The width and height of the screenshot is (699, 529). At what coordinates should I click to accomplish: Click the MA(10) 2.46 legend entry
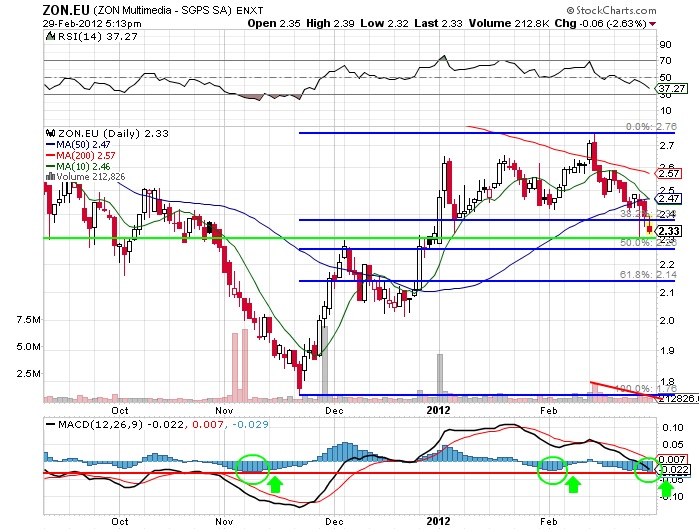click(x=78, y=167)
